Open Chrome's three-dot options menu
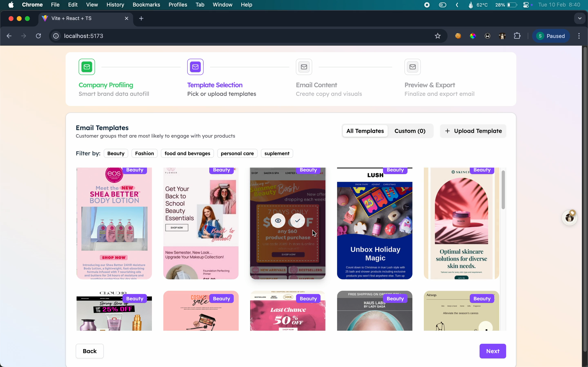Screen dimensions: 588x367 point(579,36)
